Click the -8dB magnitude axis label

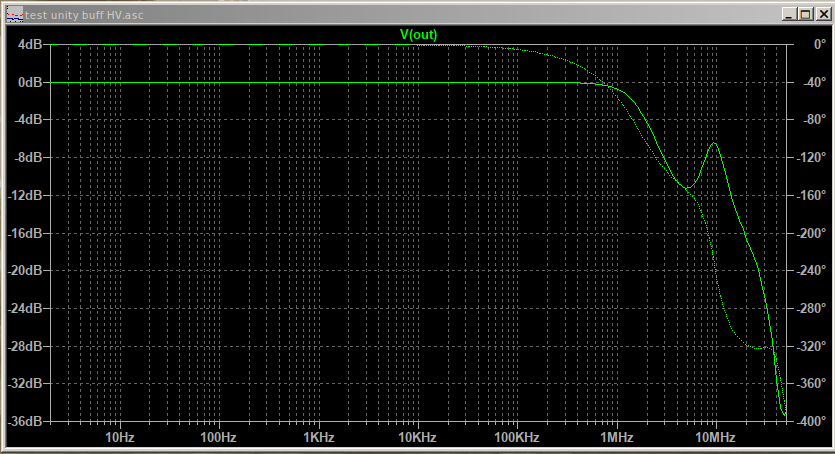(x=28, y=158)
